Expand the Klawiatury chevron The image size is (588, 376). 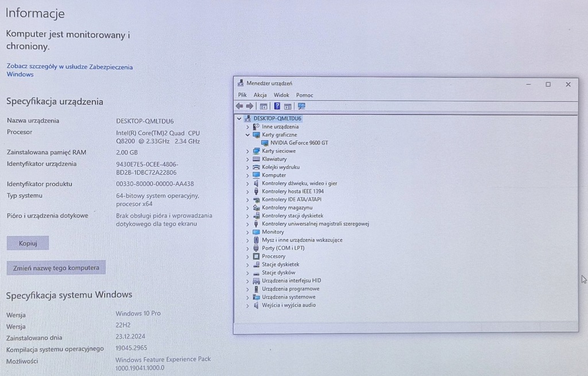[247, 159]
